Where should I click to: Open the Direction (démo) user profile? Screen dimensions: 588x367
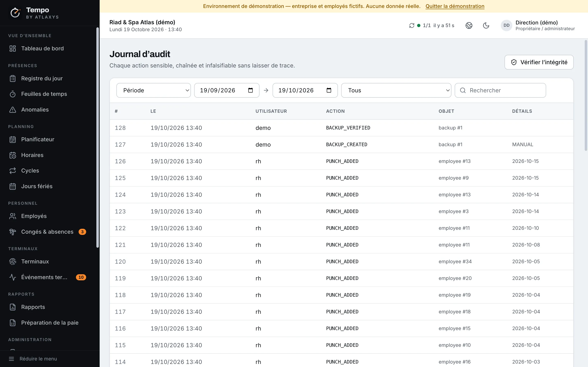(538, 25)
